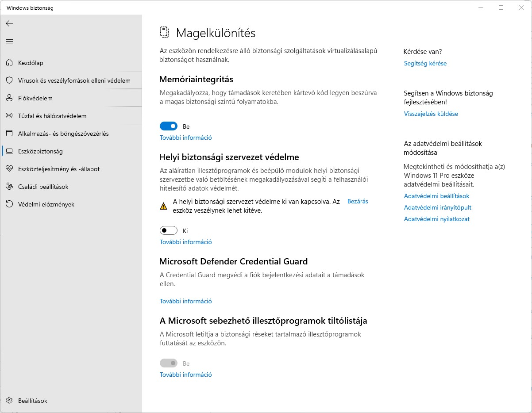
Task: Open the hamburger navigation menu
Action: pyautogui.click(x=9, y=41)
